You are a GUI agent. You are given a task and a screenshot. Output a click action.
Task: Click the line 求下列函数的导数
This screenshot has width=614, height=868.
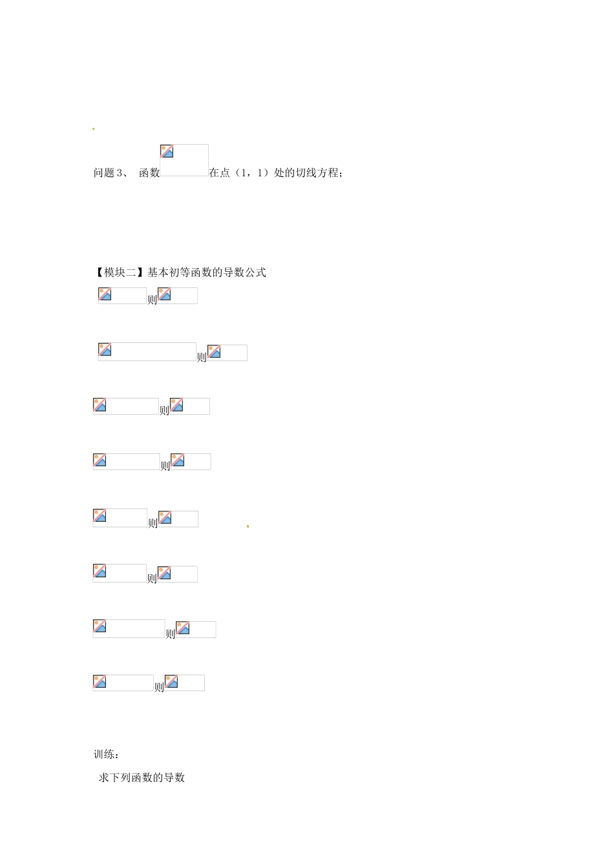142,778
